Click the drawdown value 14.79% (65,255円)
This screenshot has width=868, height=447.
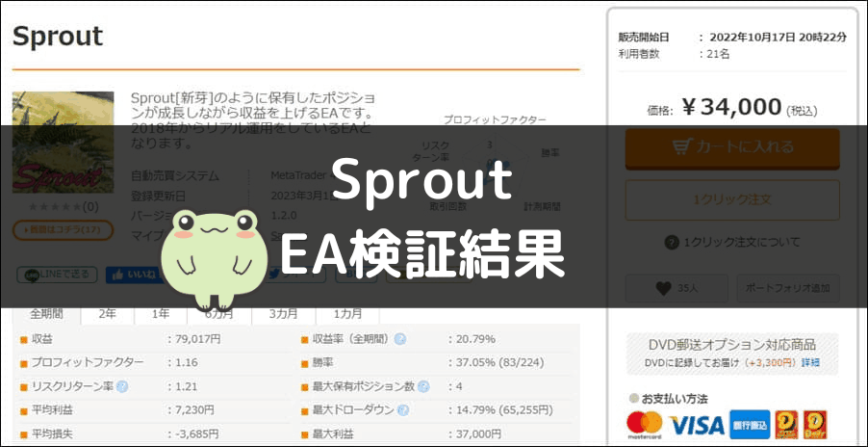503,410
